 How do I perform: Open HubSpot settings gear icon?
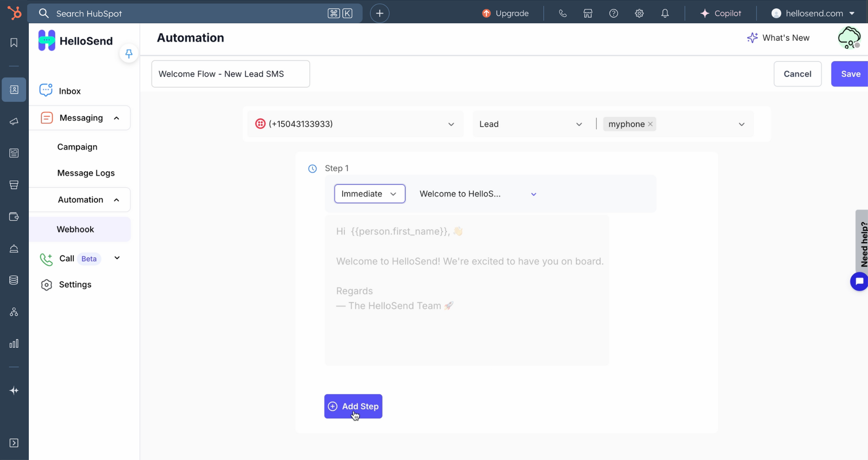pyautogui.click(x=639, y=13)
